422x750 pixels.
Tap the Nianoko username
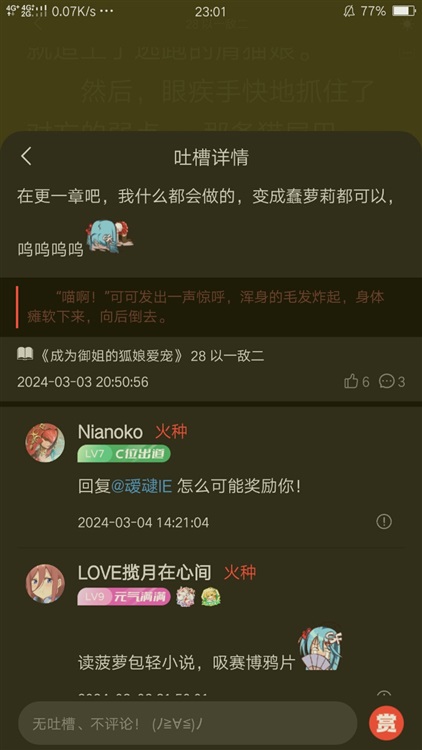tap(110, 432)
